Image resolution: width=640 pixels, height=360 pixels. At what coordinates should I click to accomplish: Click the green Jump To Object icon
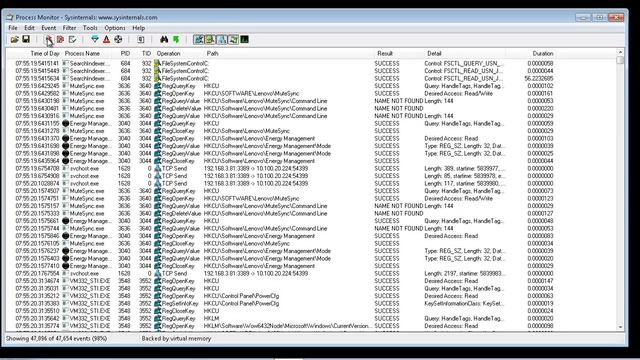[176, 40]
